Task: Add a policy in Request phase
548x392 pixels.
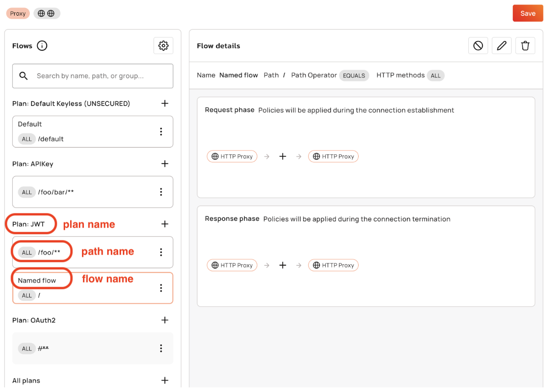Action: click(283, 157)
